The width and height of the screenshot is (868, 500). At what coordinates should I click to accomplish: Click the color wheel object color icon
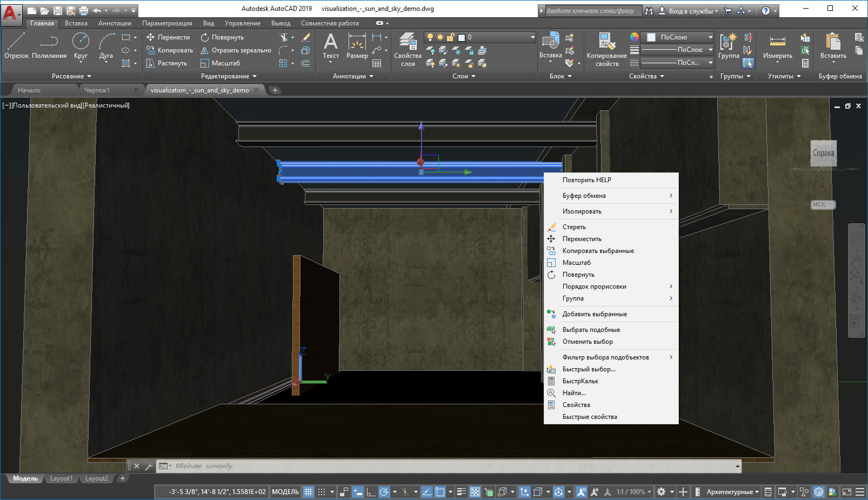635,37
